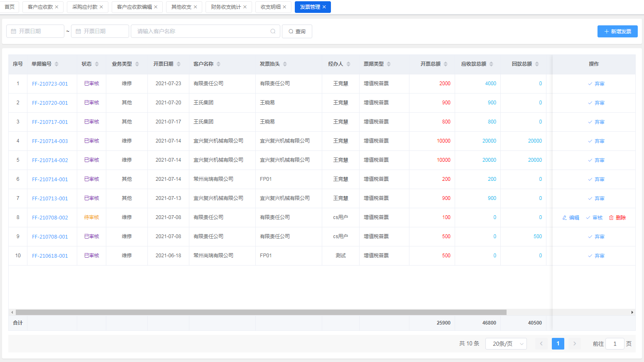Open the 20条/页 page size dropdown
This screenshot has height=362, width=644.
[506, 344]
